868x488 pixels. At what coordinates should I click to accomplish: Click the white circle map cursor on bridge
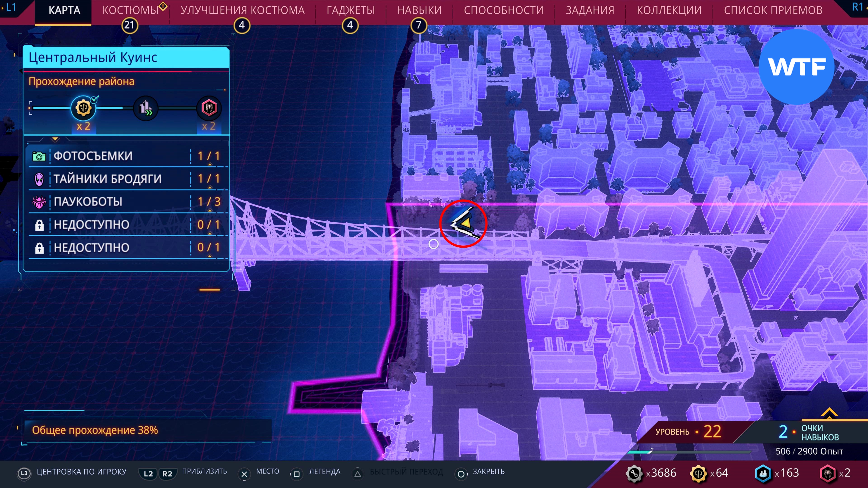(433, 244)
